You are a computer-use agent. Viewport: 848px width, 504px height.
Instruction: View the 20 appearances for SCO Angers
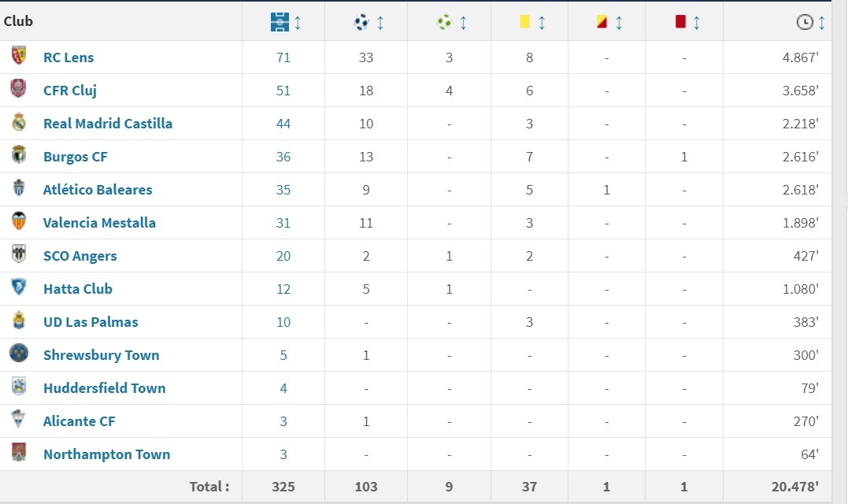[283, 256]
